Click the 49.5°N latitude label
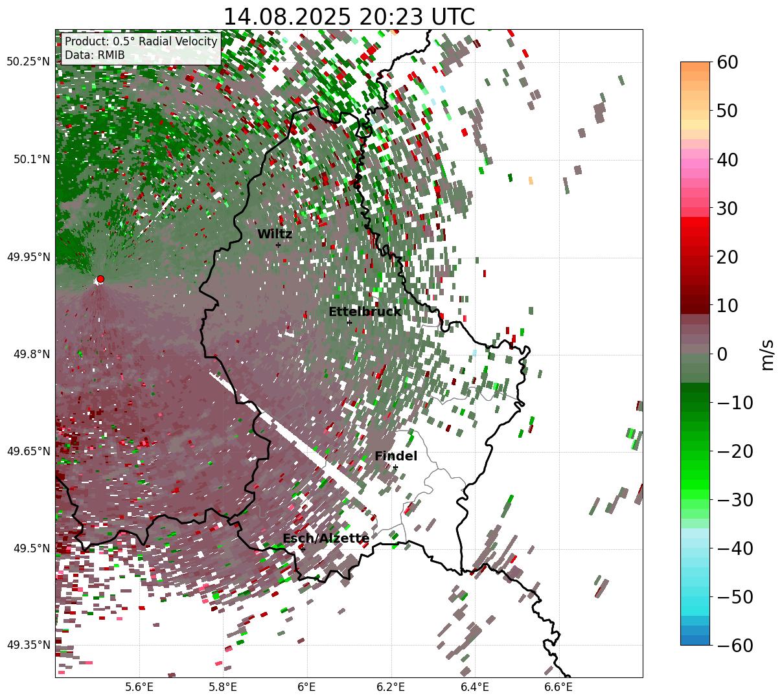 (31, 548)
